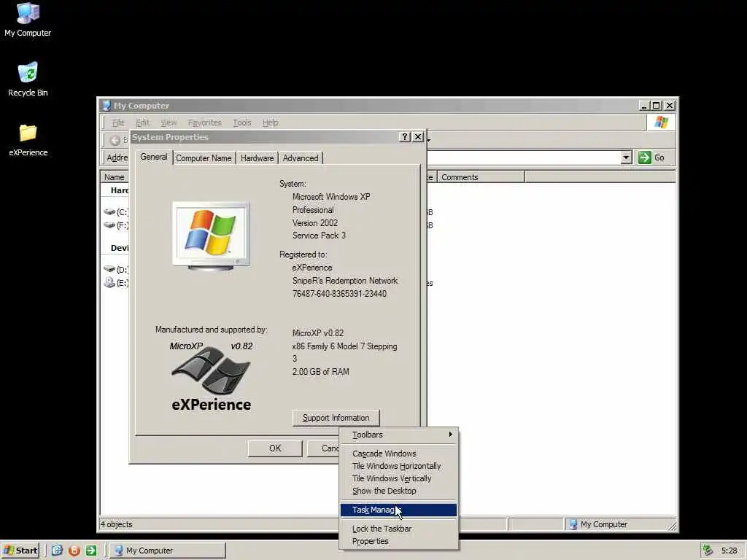The height and width of the screenshot is (560, 747).
Task: Switch to the Computer Name tab
Action: point(204,158)
